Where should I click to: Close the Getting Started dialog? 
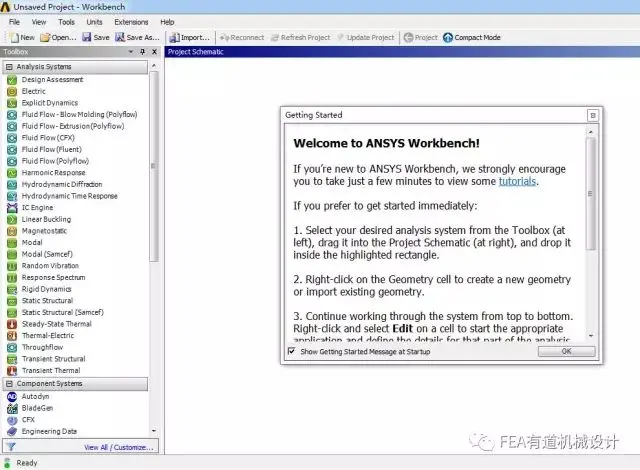coord(593,115)
